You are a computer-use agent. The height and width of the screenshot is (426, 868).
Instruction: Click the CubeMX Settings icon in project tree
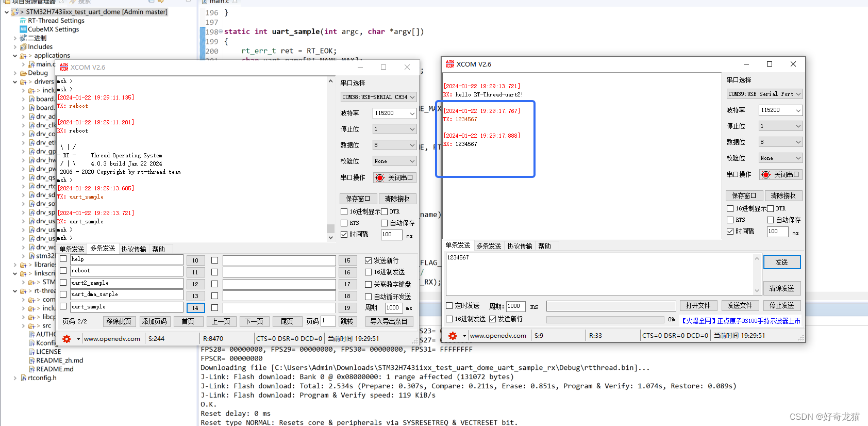pos(23,29)
